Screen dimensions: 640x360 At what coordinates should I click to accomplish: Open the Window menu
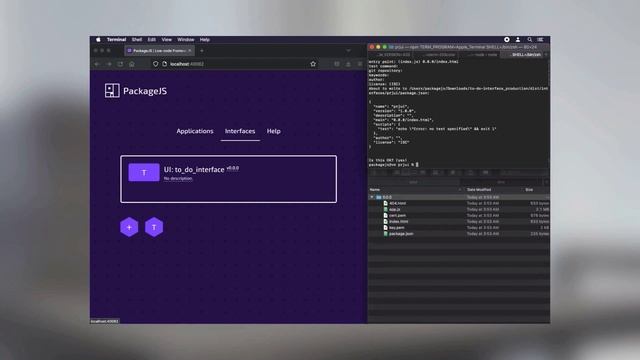(x=186, y=40)
